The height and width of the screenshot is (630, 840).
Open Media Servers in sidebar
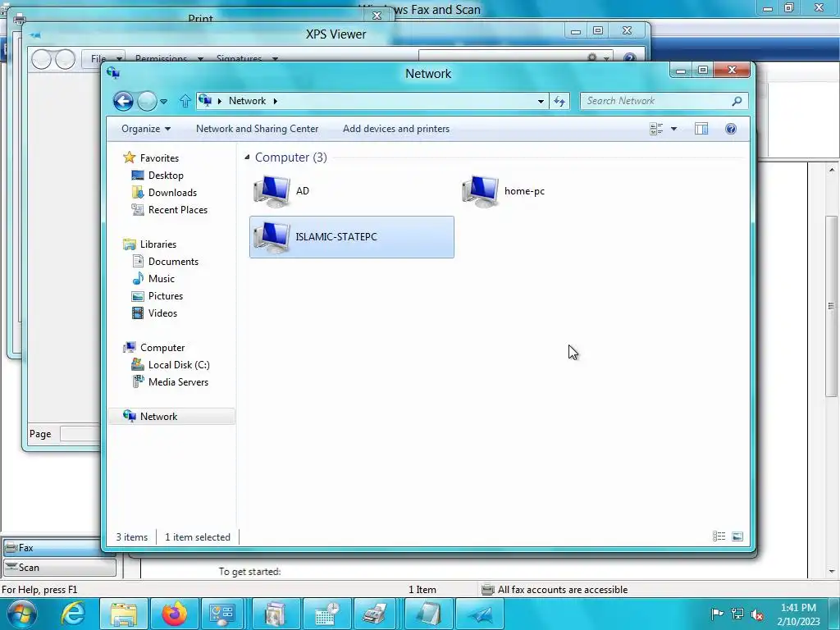tap(178, 382)
